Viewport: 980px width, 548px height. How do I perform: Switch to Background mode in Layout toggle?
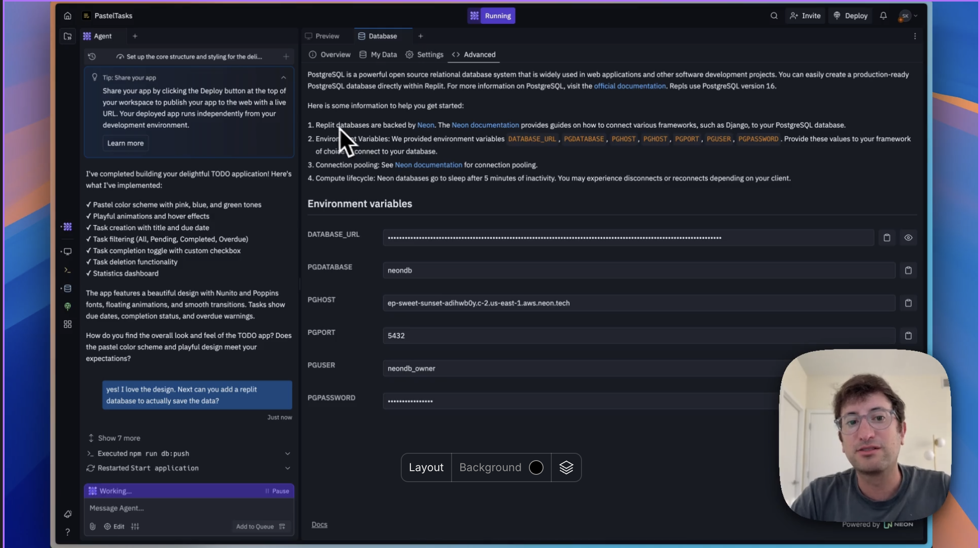pos(489,467)
